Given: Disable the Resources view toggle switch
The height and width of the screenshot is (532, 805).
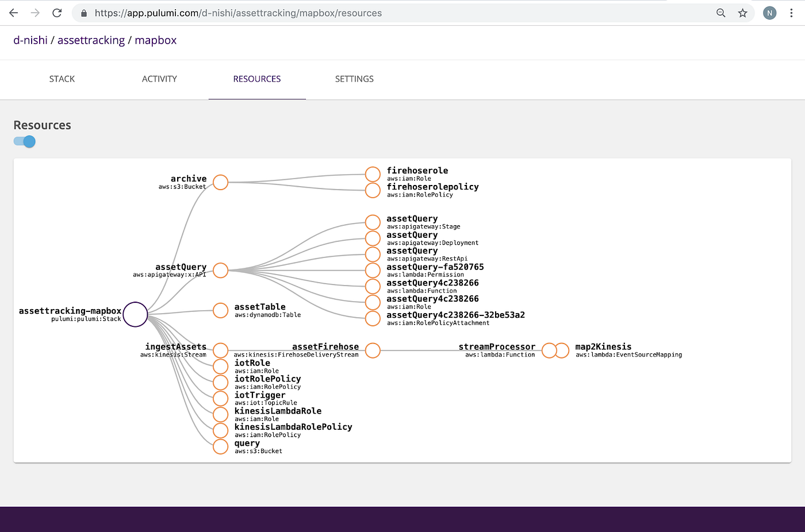Looking at the screenshot, I should pyautogui.click(x=24, y=141).
